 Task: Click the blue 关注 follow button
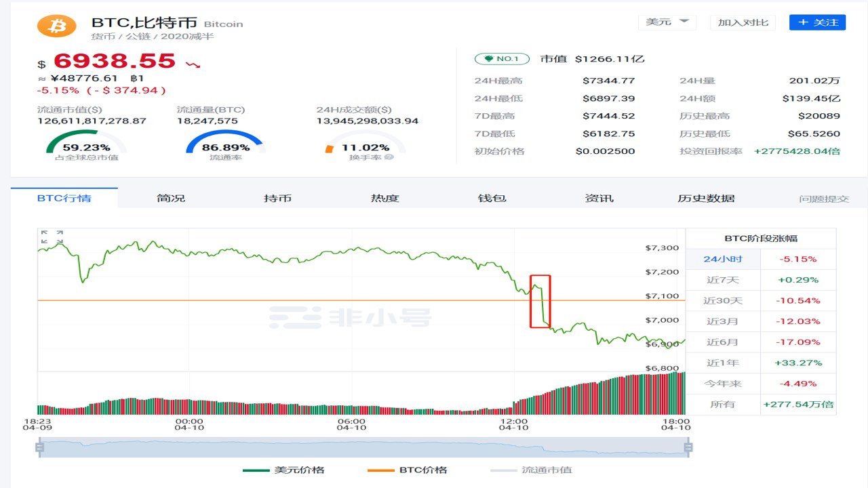point(817,22)
